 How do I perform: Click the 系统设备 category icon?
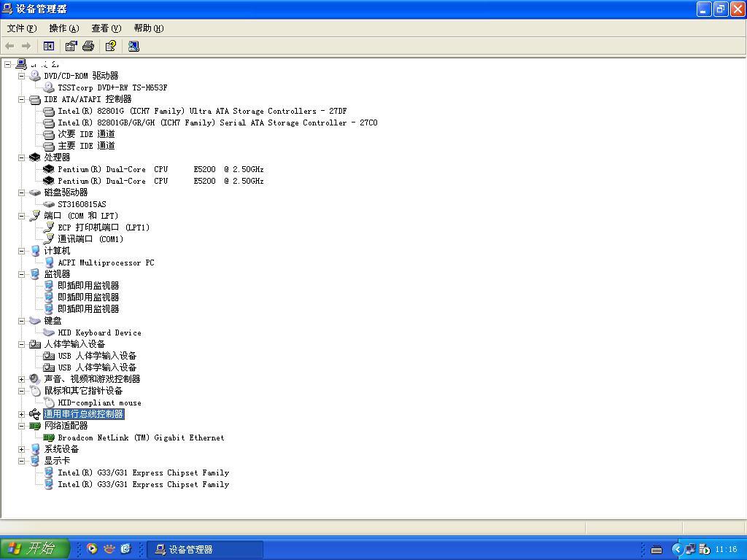pos(35,449)
